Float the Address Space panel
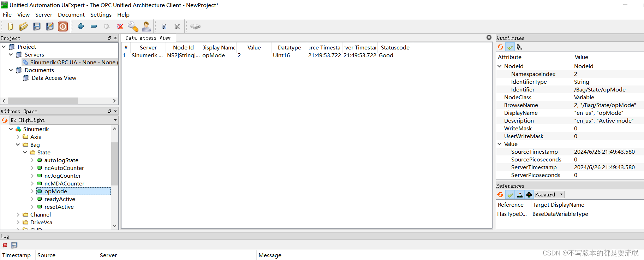This screenshot has width=644, height=260. pyautogui.click(x=109, y=111)
